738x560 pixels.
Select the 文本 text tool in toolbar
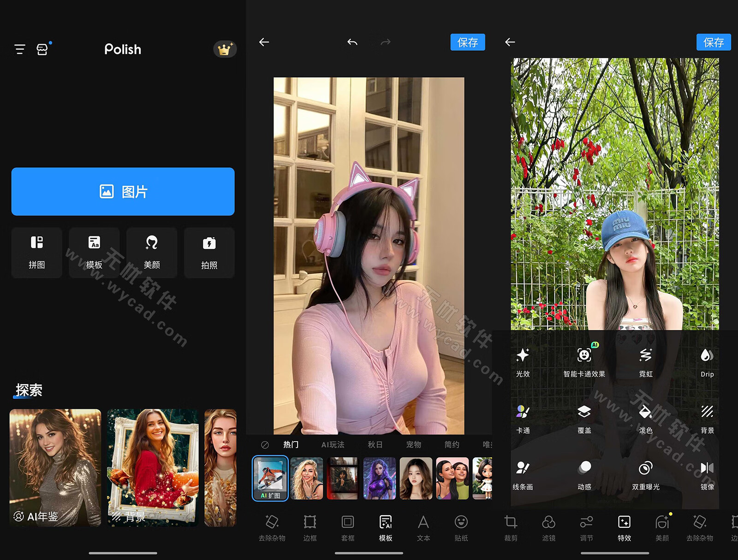click(423, 528)
